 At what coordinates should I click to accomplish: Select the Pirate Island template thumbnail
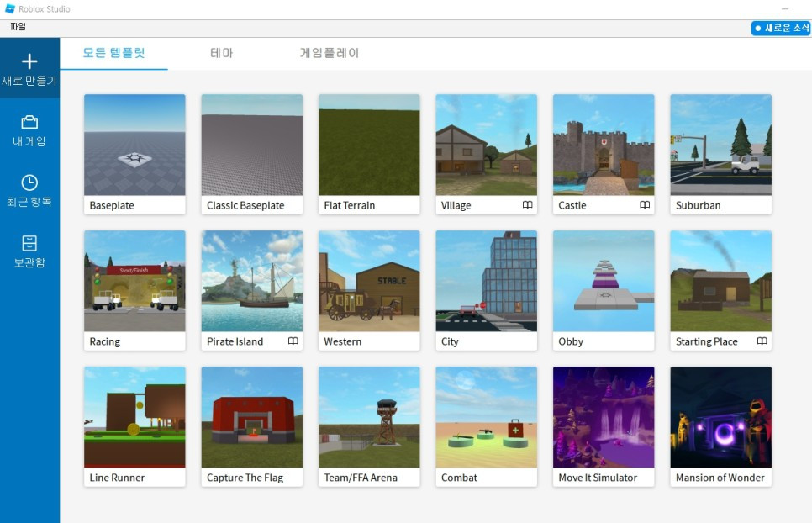tap(251, 281)
